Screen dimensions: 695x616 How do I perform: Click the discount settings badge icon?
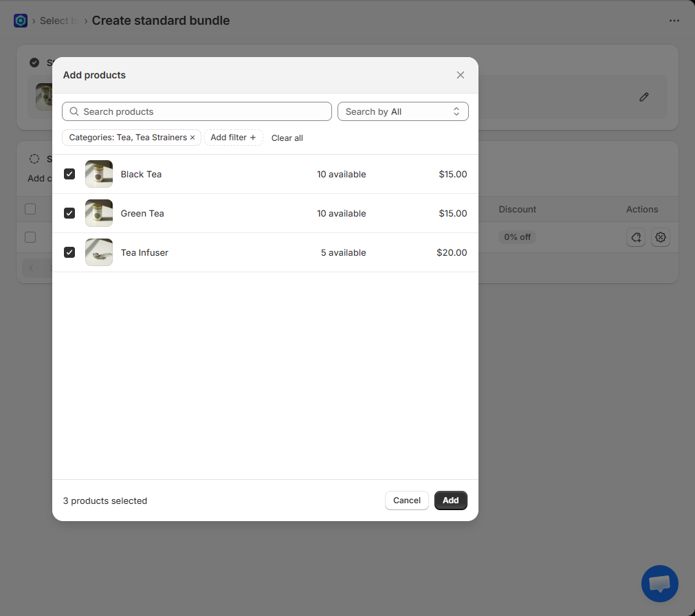point(660,237)
